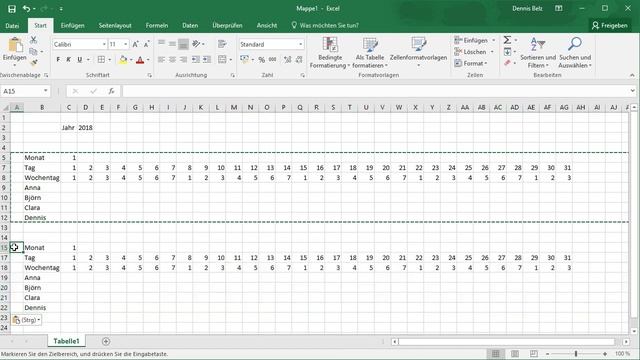Click the Freigeben share button
This screenshot has width=640, height=360.
click(610, 25)
